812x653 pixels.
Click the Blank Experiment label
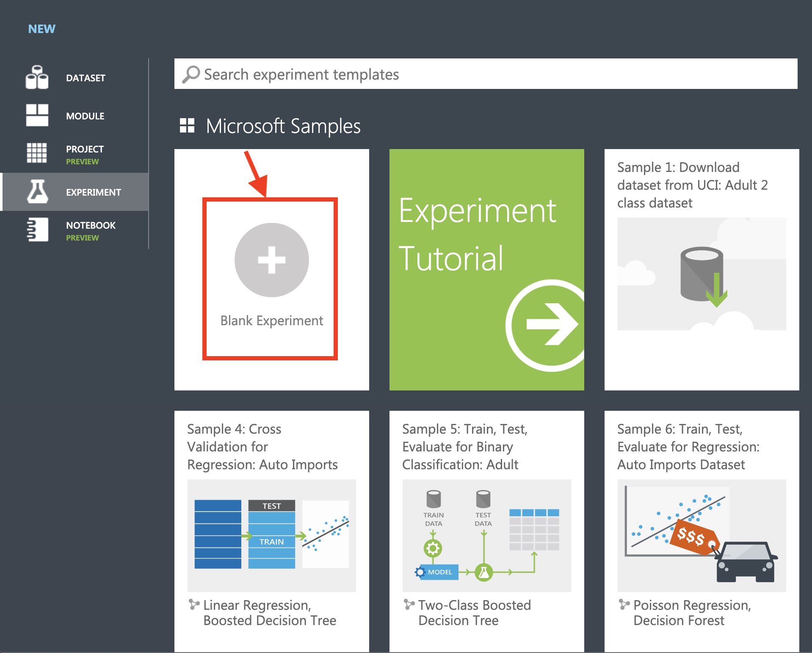pos(272,321)
